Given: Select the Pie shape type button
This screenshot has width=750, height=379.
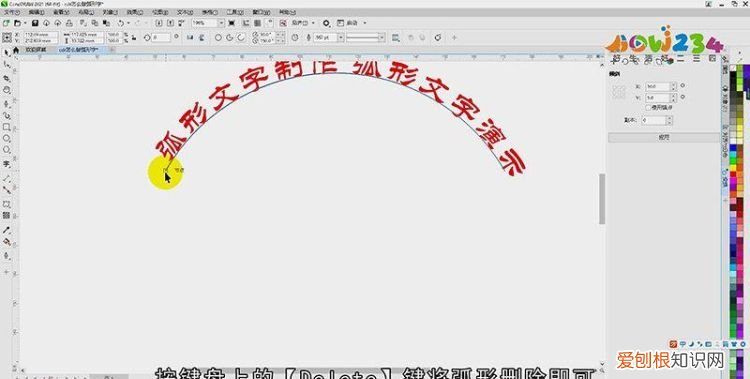Looking at the screenshot, I should (x=230, y=37).
